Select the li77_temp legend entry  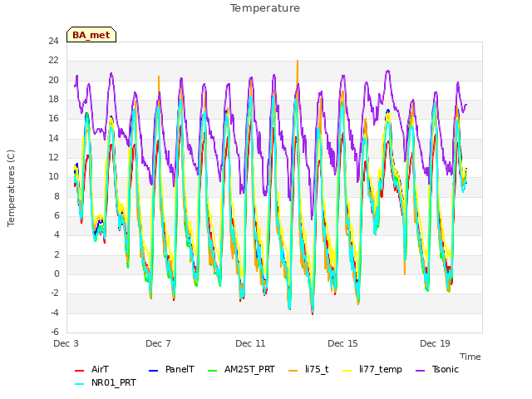pyautogui.click(x=372, y=369)
